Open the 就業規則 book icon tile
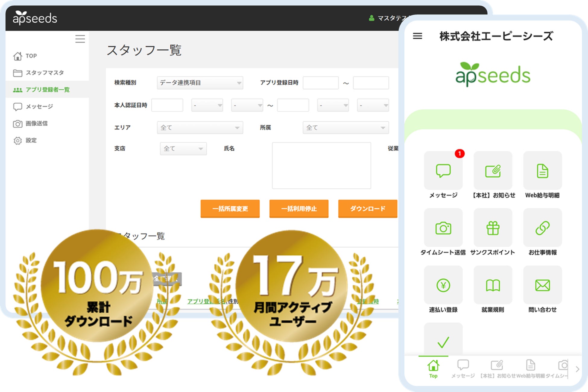 click(x=493, y=285)
